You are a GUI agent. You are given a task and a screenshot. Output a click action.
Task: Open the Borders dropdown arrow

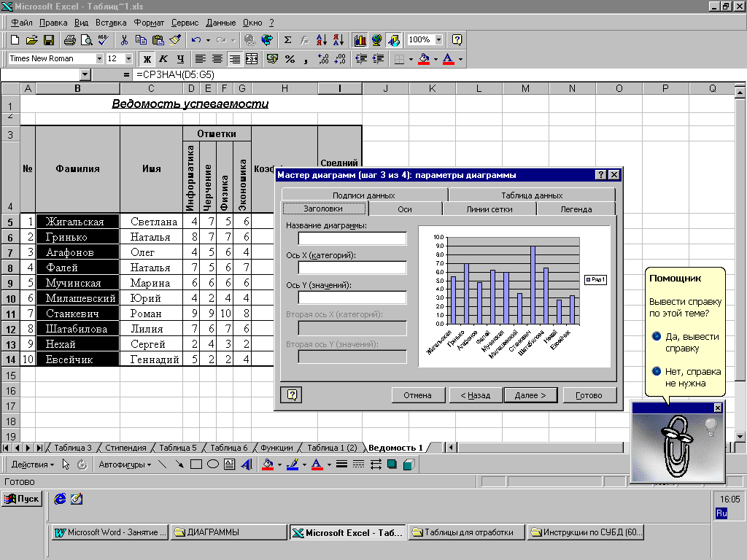(x=411, y=59)
